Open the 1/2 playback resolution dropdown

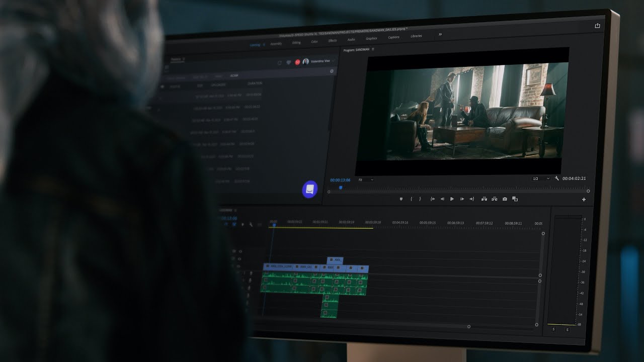click(x=541, y=178)
